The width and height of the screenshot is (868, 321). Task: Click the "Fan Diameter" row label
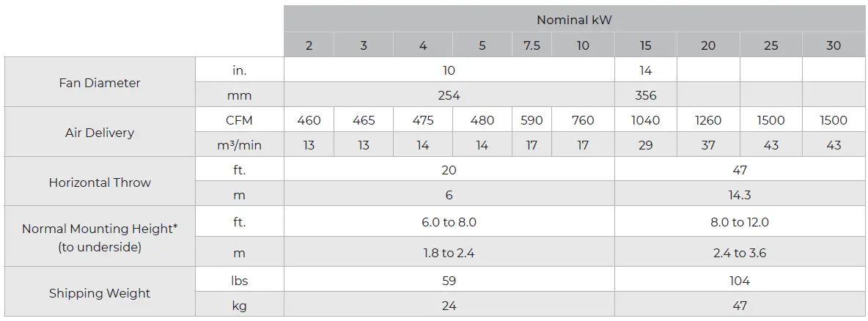click(100, 83)
